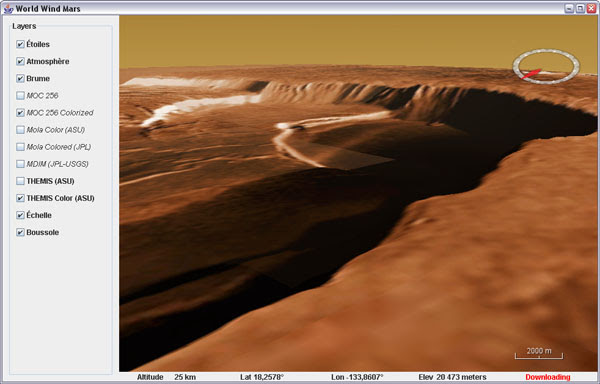Click the Altitude 25 km readout

(x=166, y=377)
